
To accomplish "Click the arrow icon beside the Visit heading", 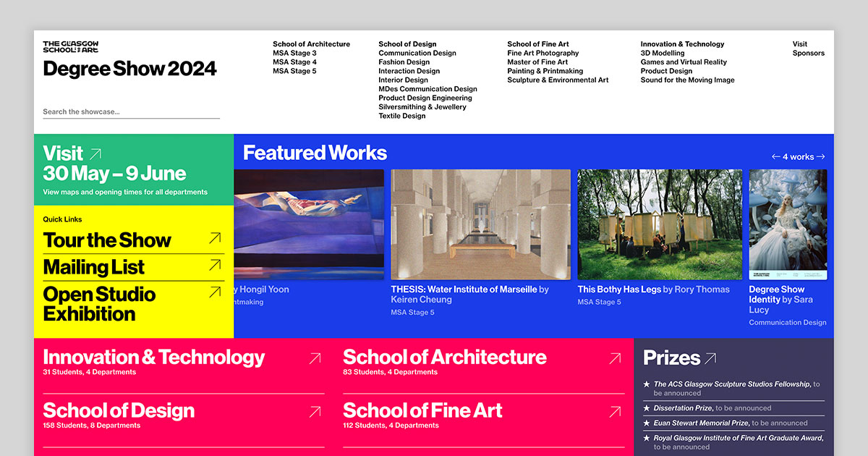I will [95, 153].
